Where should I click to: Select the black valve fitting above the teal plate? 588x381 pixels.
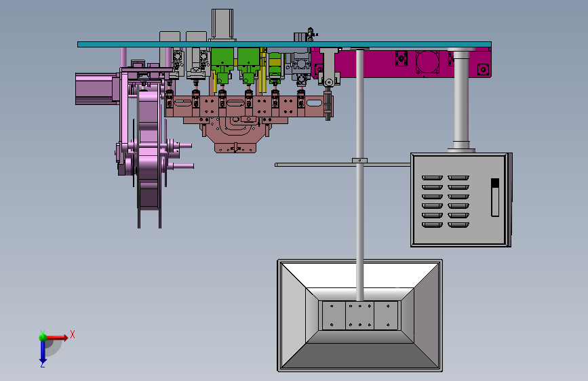[311, 34]
